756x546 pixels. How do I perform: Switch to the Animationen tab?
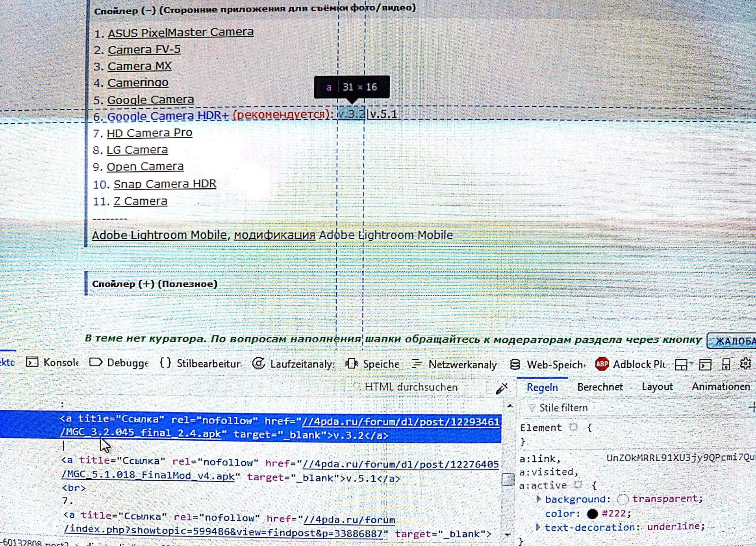[x=720, y=387]
